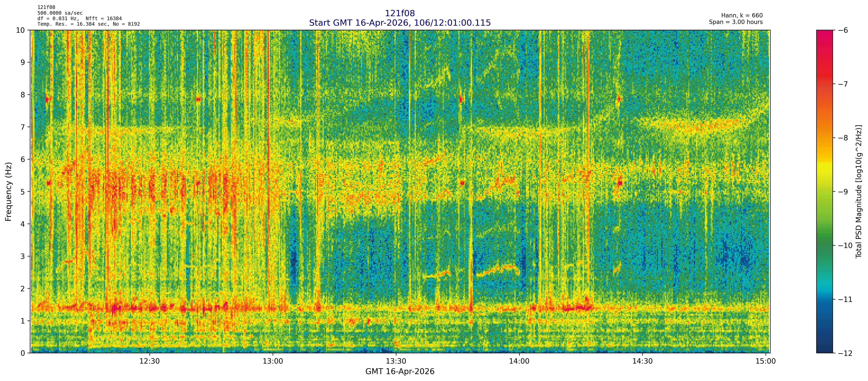Click the colorbar at -9 yellow level
The image size is (868, 381).
click(824, 192)
